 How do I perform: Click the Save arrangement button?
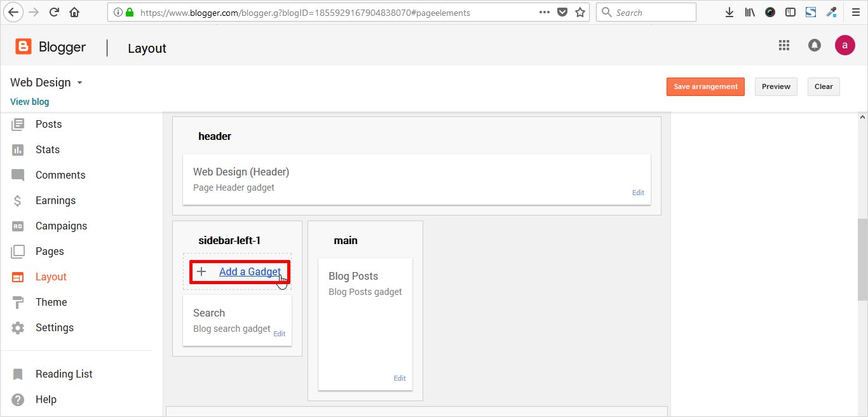(x=705, y=86)
